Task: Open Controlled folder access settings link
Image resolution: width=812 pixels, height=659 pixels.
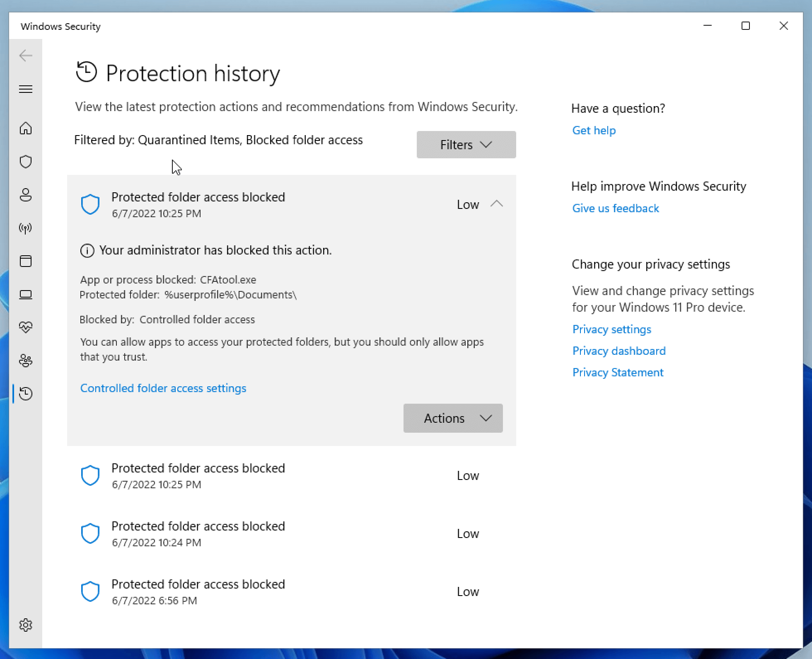Action: coord(163,388)
